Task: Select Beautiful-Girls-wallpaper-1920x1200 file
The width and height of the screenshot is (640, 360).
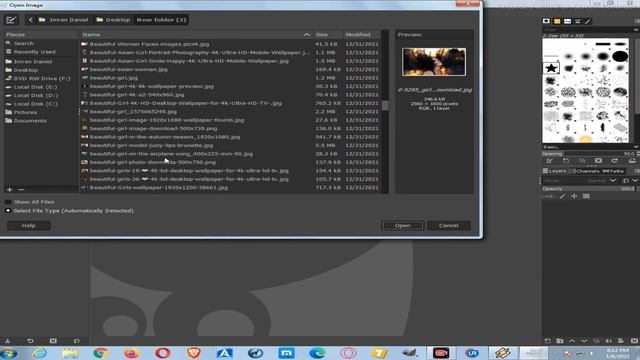Action: tap(159, 188)
